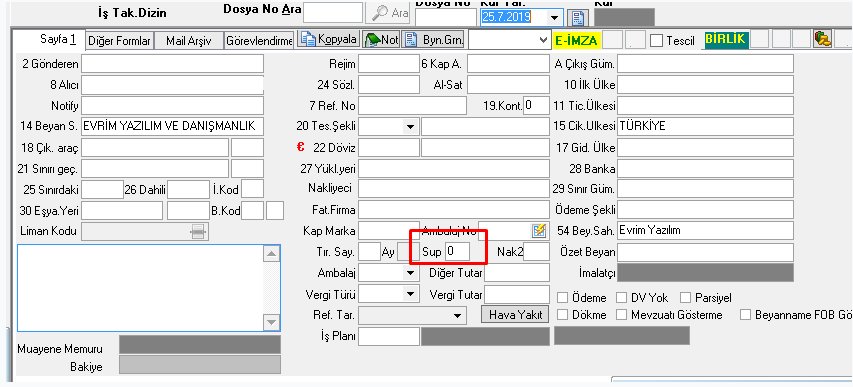Open the 20 Tes.Şekli dropdown
This screenshot has width=853, height=387.
(410, 127)
